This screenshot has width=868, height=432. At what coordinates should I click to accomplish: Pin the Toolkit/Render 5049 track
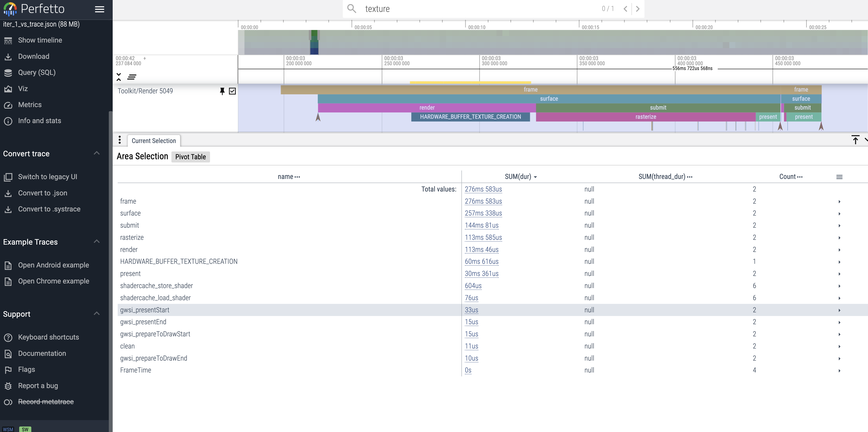pos(222,91)
